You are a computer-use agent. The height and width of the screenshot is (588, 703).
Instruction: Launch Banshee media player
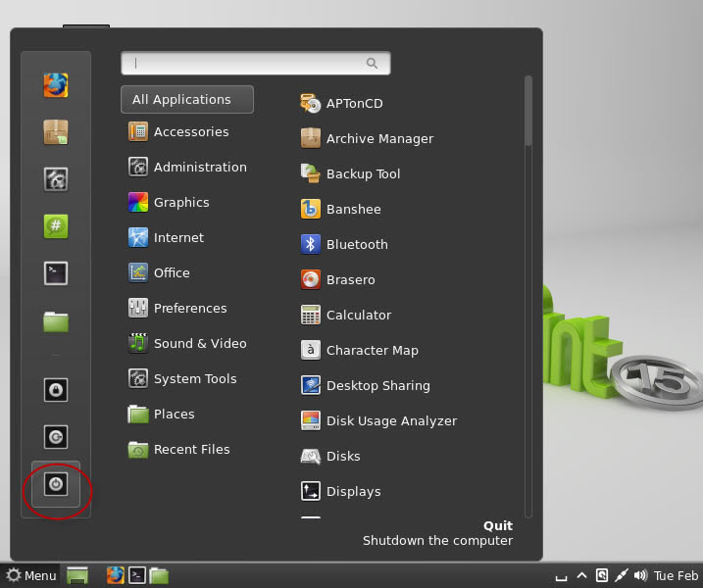[x=341, y=210]
